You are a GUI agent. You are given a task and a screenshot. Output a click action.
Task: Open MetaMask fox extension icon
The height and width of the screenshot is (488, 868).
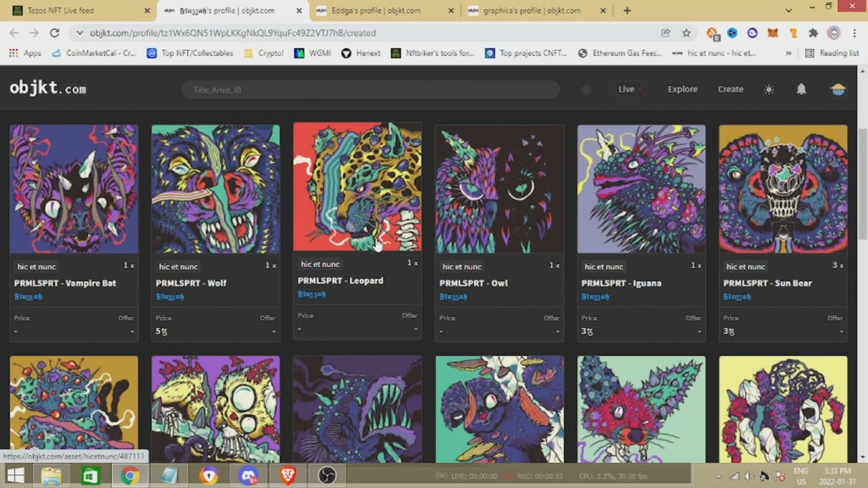772,33
